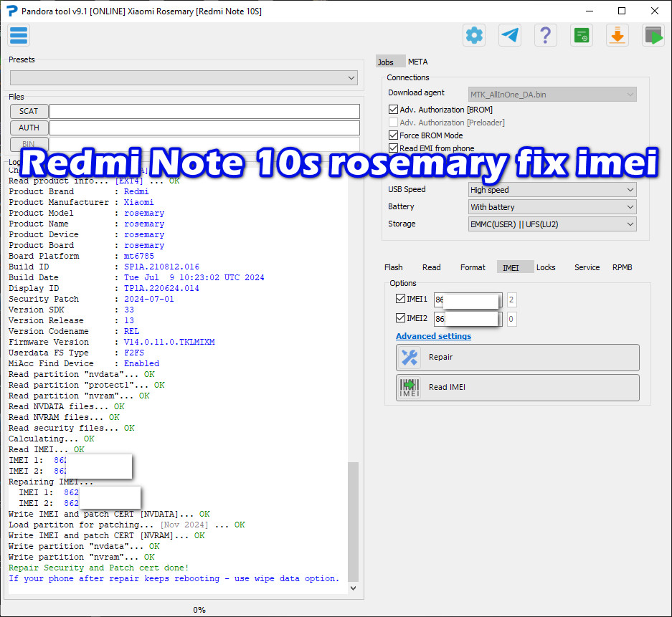Image resolution: width=672 pixels, height=617 pixels.
Task: Toggle Force BROM Mode checkbox
Action: point(393,135)
